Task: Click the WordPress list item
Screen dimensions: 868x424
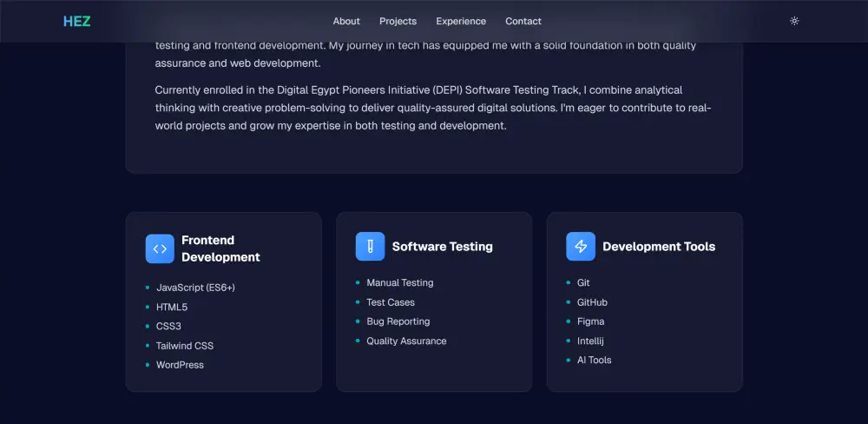Action: pyautogui.click(x=180, y=365)
